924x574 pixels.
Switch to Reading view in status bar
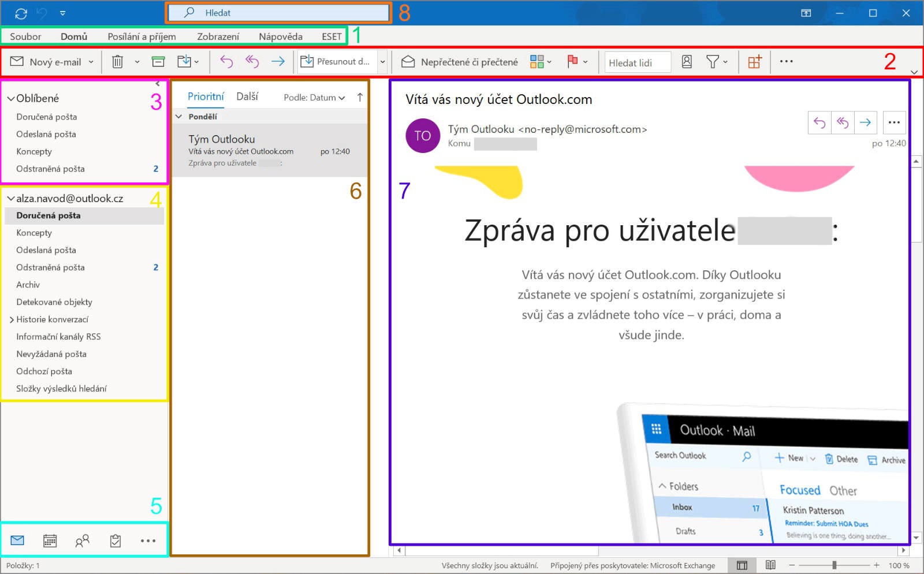[770, 565]
